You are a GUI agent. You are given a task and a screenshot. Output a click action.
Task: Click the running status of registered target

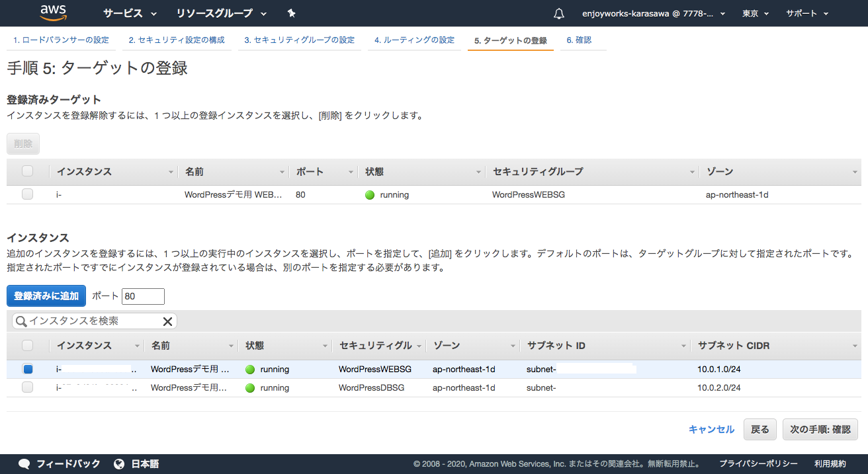click(x=387, y=195)
